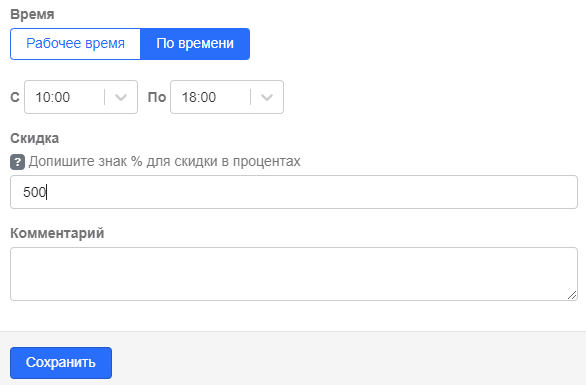Select the Рабочее время option
The height and width of the screenshot is (385, 586).
[x=75, y=44]
